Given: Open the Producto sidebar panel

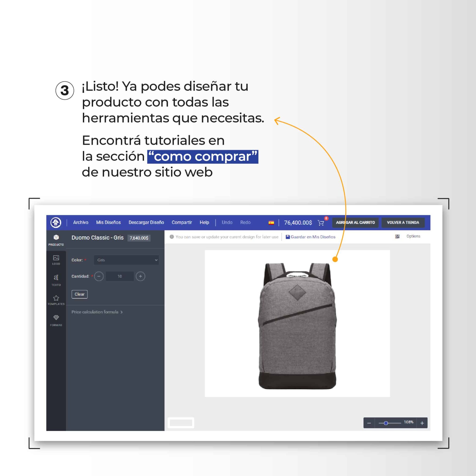Looking at the screenshot, I should [56, 240].
